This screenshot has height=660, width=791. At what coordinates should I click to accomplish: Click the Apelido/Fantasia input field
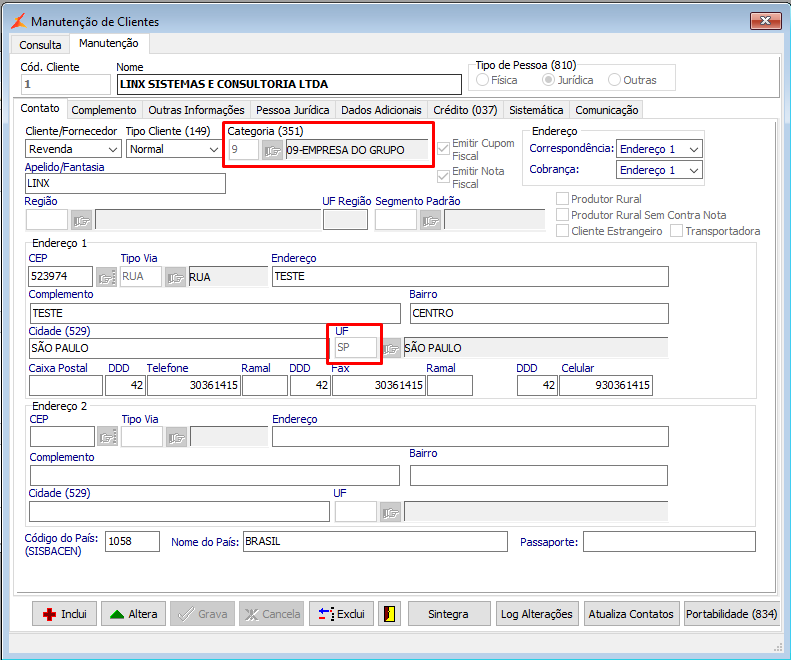(125, 184)
